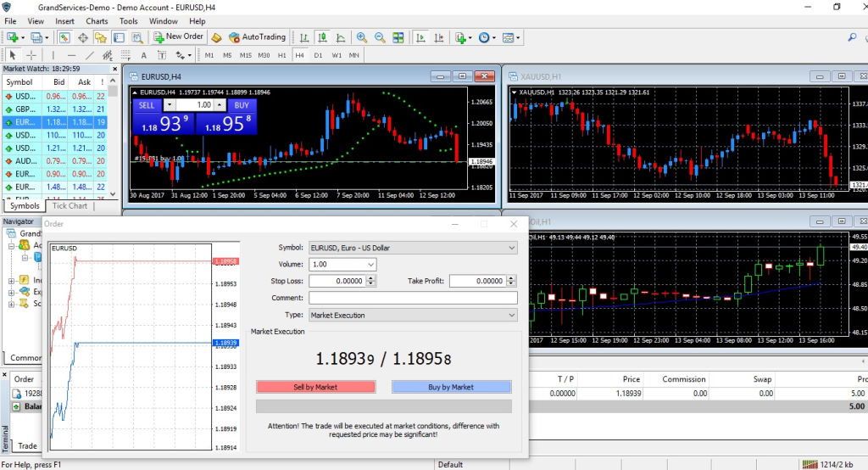Select the horizontal line tool
The image size is (868, 470).
(71, 55)
